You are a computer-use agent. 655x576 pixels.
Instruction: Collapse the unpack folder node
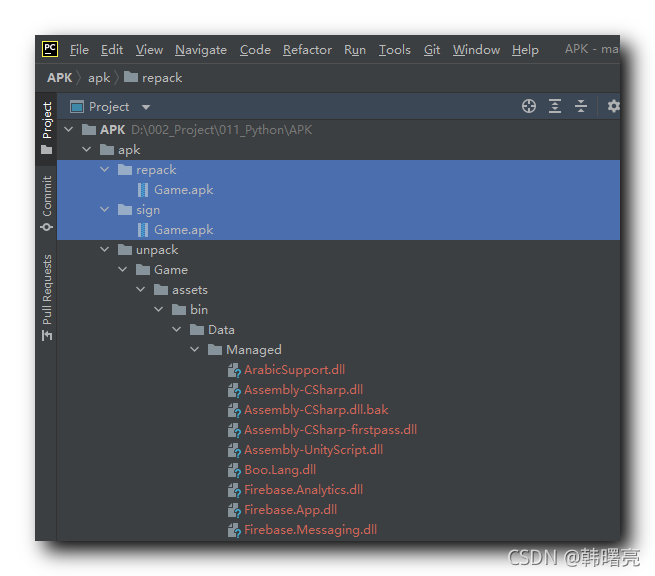click(x=104, y=250)
